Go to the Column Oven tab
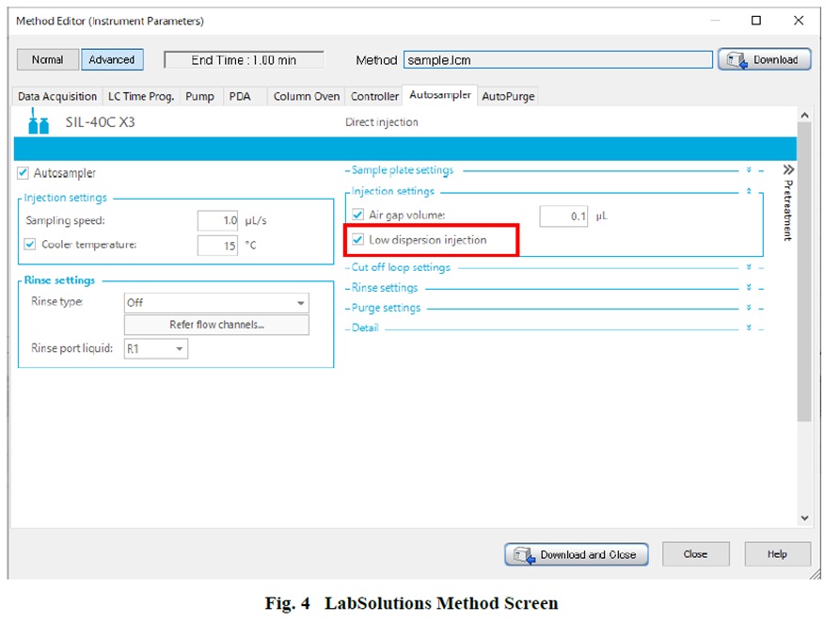This screenshot has width=840, height=622. click(x=307, y=96)
